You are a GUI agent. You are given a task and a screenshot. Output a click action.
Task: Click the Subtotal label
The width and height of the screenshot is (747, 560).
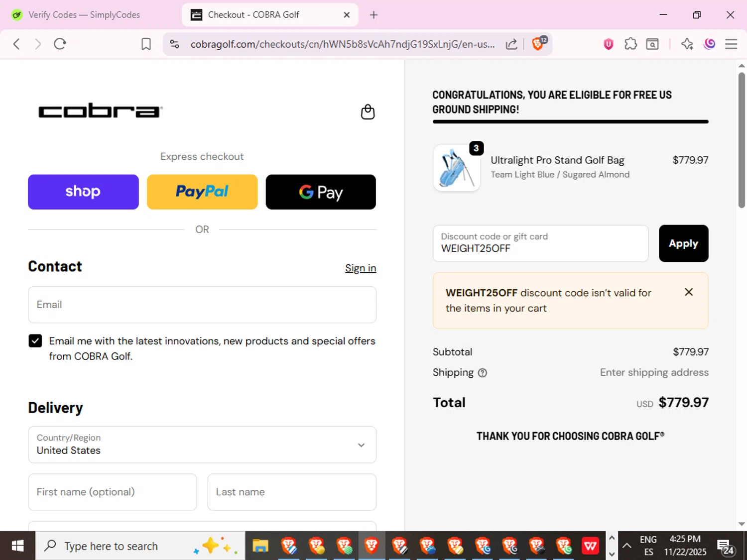452,352
